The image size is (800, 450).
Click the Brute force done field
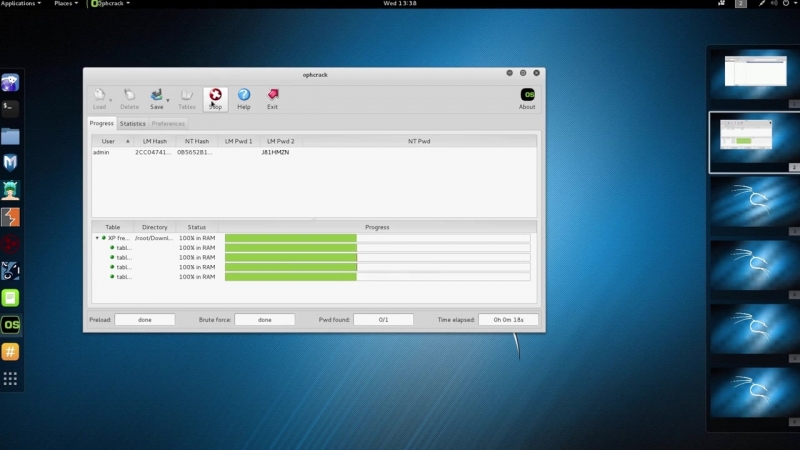[264, 320]
